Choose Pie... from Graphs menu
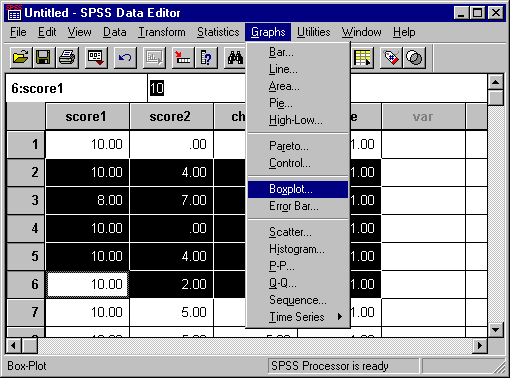 pos(298,103)
